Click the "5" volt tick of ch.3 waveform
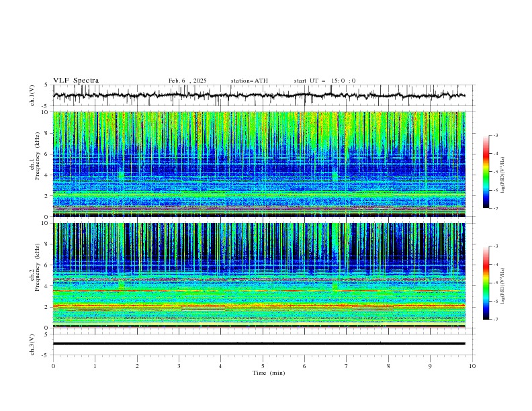This screenshot has height=411, width=532. [46, 334]
